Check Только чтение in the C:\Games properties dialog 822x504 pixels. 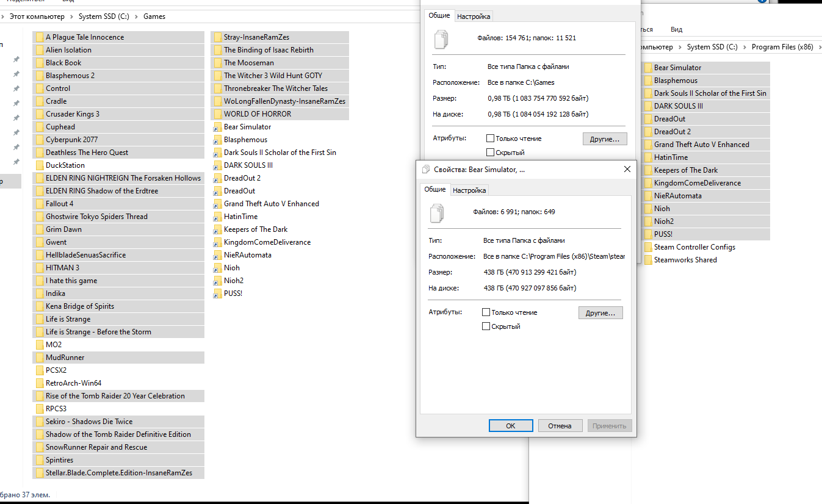coord(491,139)
